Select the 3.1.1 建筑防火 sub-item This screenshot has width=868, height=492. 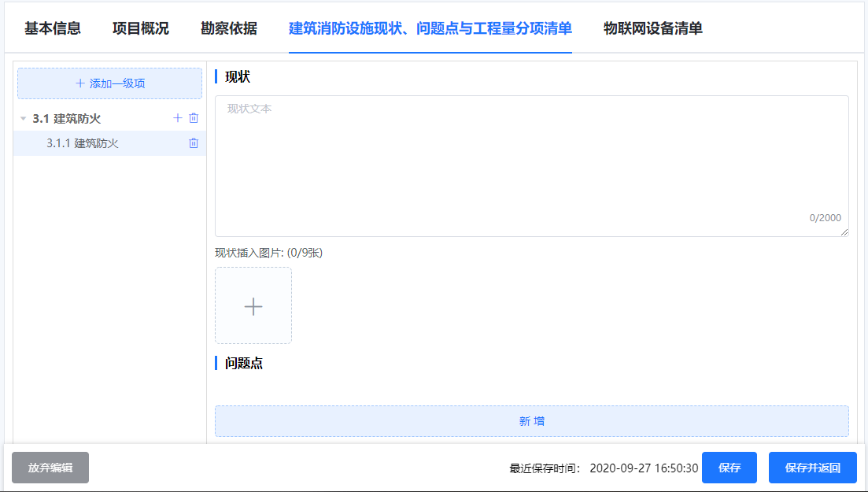(x=83, y=143)
